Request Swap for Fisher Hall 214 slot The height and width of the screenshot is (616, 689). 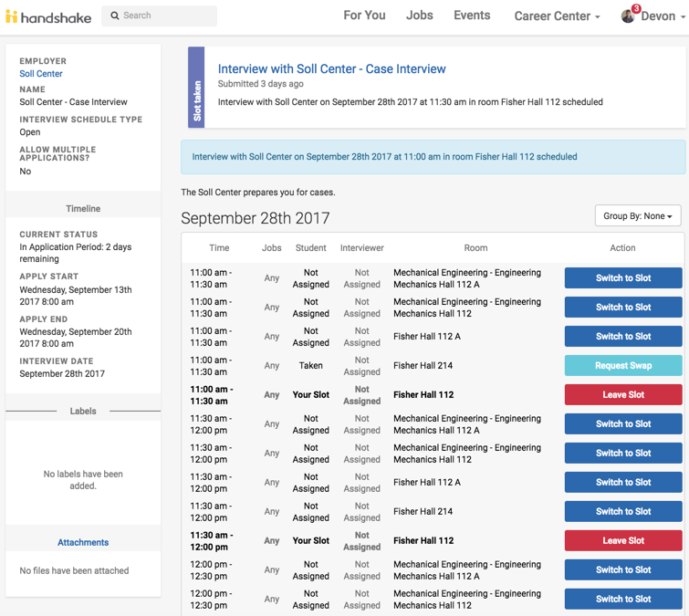[623, 366]
